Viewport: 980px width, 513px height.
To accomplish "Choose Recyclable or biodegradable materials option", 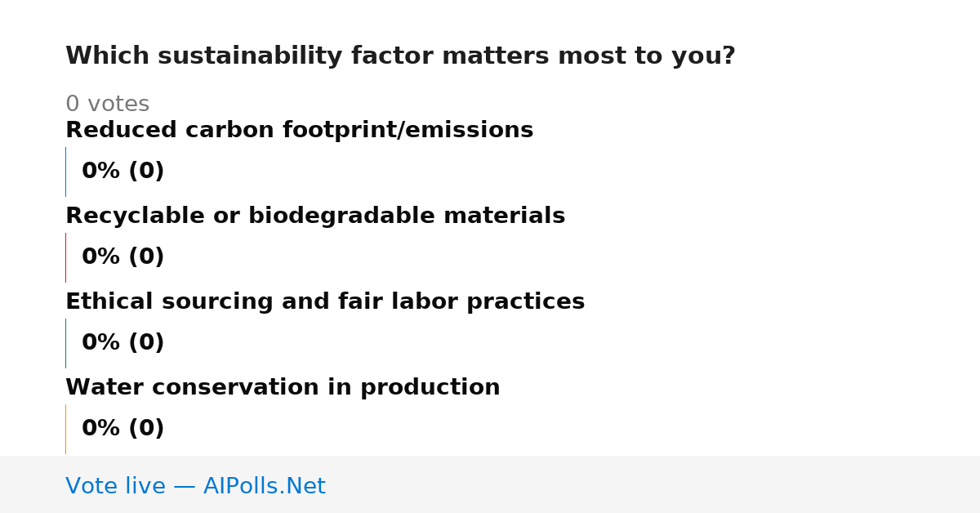I will [315, 216].
